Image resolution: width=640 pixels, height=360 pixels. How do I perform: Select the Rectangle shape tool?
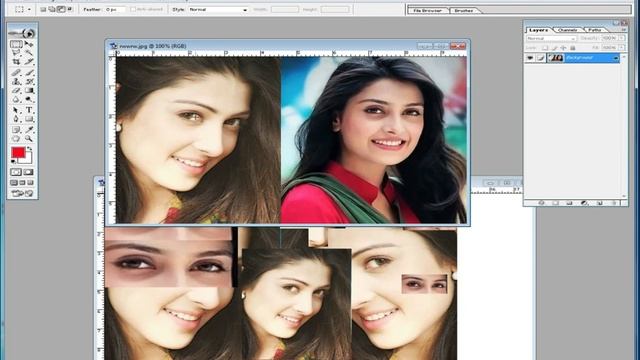pos(29,119)
